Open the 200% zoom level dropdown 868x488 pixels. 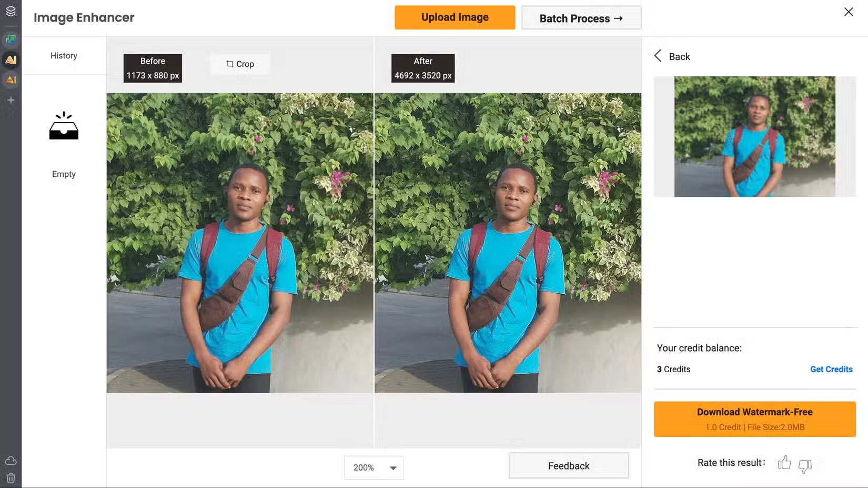[x=374, y=467]
